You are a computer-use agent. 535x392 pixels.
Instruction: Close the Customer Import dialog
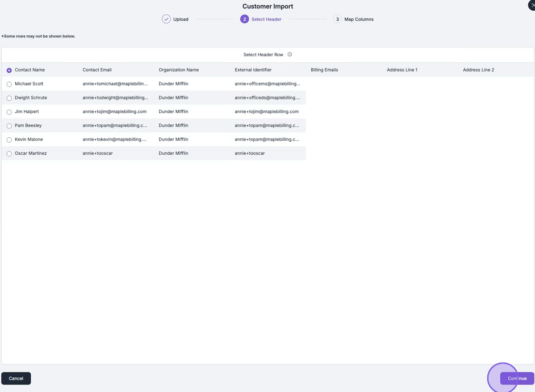[532, 5]
